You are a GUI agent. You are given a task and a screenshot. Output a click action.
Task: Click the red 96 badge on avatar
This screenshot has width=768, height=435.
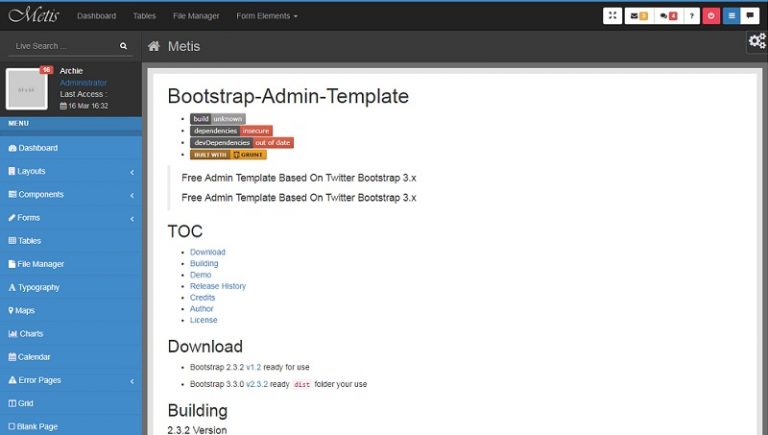coord(46,70)
